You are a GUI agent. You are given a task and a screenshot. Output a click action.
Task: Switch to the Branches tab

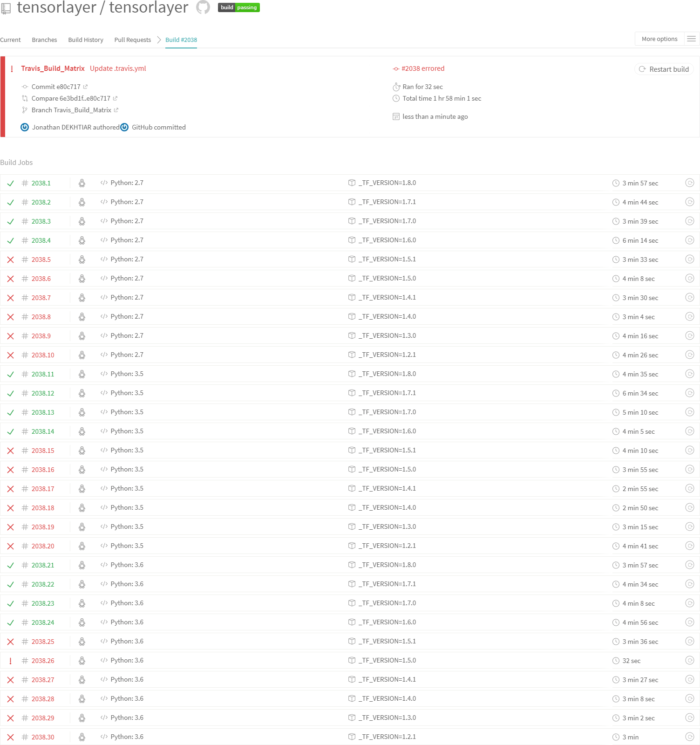44,40
